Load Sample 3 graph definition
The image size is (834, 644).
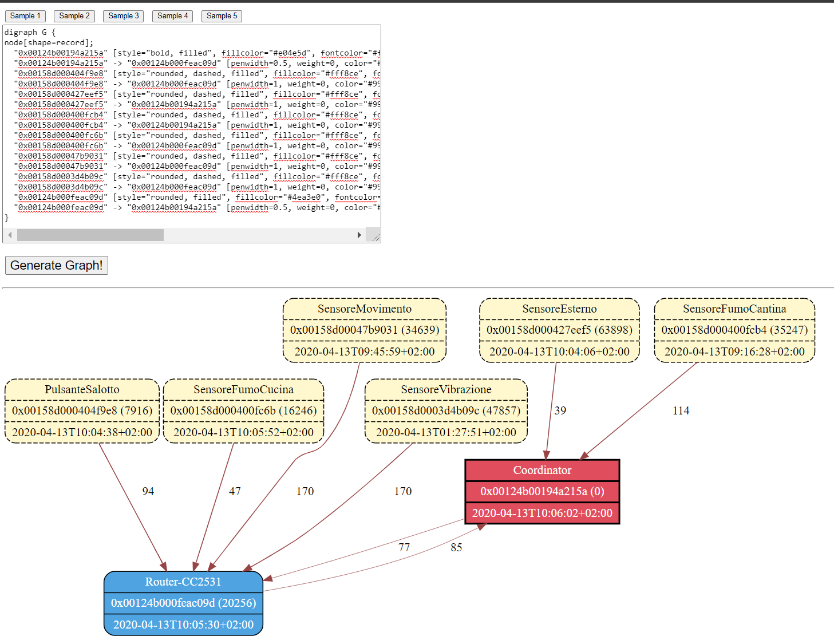pos(123,15)
